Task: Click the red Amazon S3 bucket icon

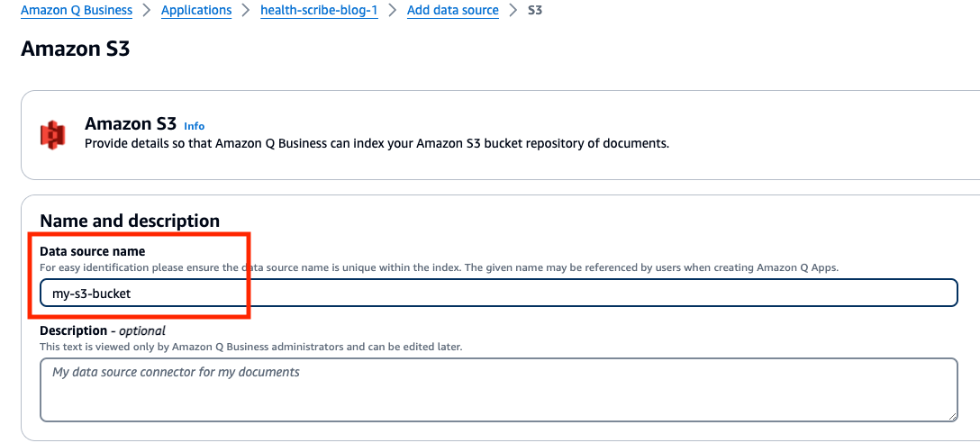Action: click(53, 134)
